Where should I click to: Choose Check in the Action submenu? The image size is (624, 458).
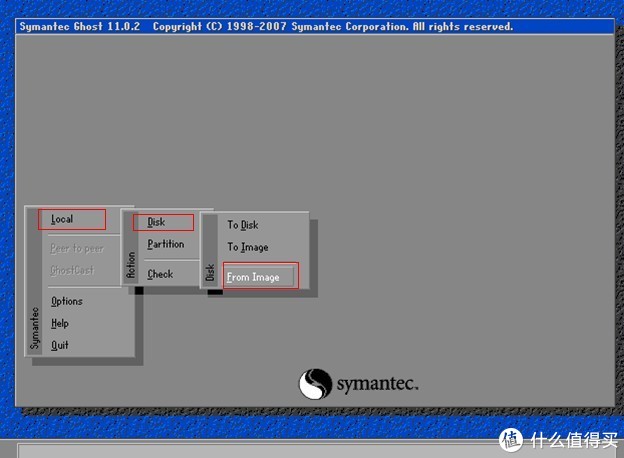[x=160, y=274]
